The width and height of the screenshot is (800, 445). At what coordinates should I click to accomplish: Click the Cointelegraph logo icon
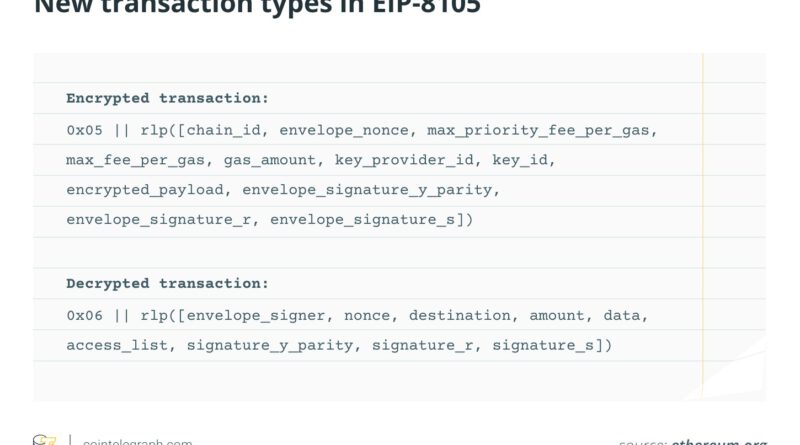pyautogui.click(x=45, y=440)
